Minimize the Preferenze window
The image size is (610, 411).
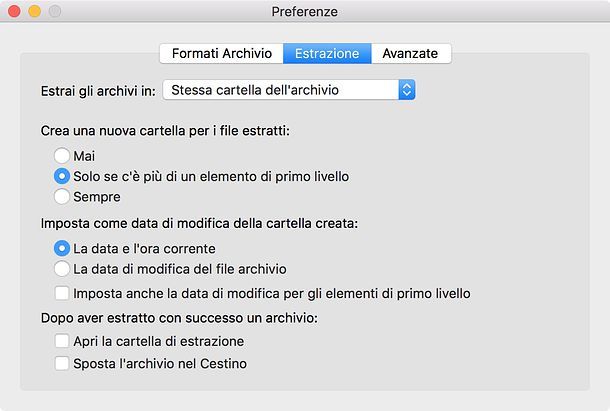click(34, 11)
